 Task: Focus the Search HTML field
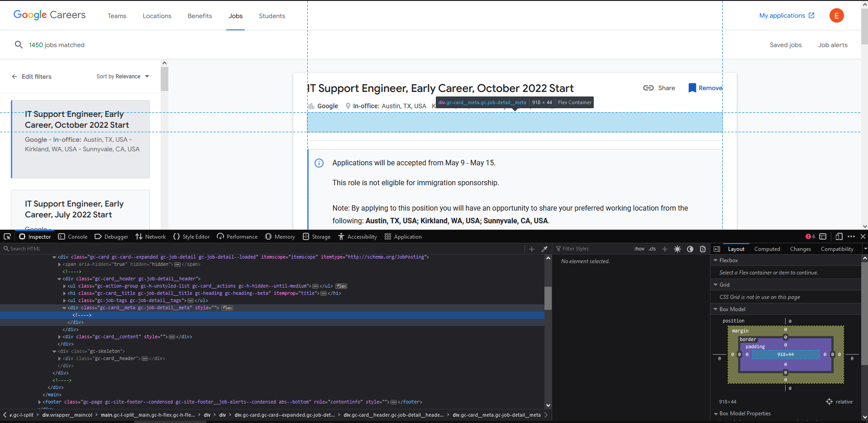[x=262, y=249]
